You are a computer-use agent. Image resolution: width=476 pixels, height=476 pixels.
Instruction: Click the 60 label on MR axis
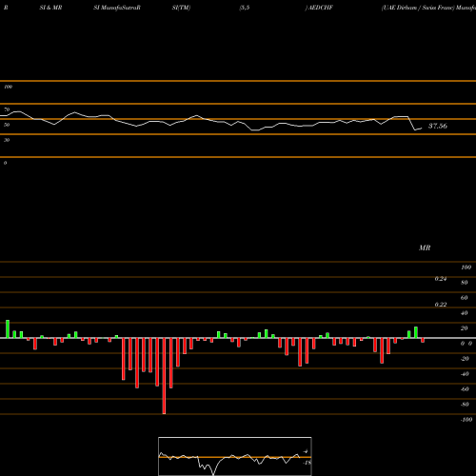click(465, 298)
